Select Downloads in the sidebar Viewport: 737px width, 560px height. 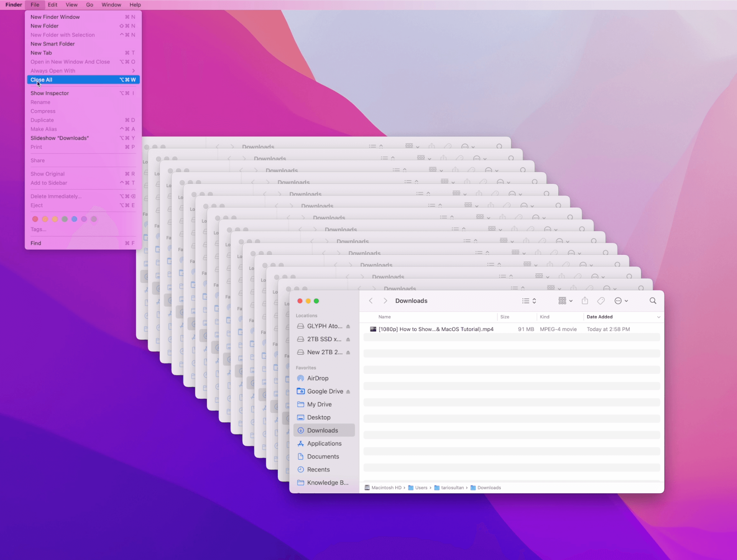tap(324, 430)
